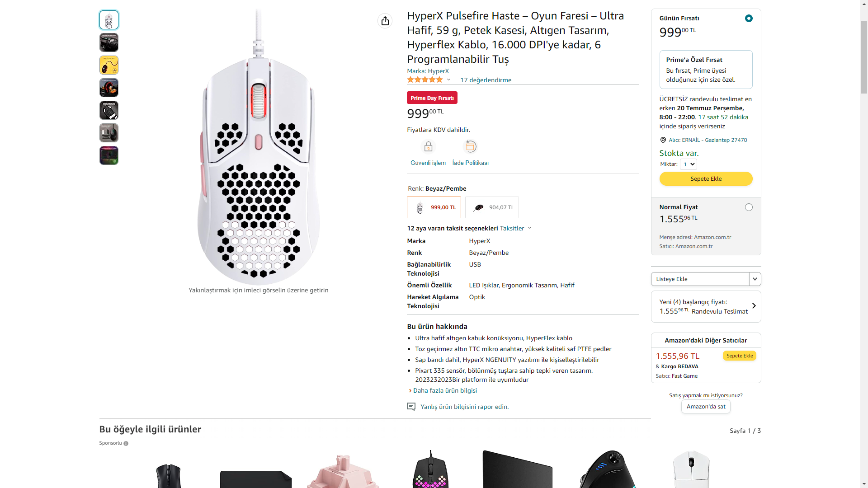
Task: Click the sponsored info icon
Action: coord(126,443)
